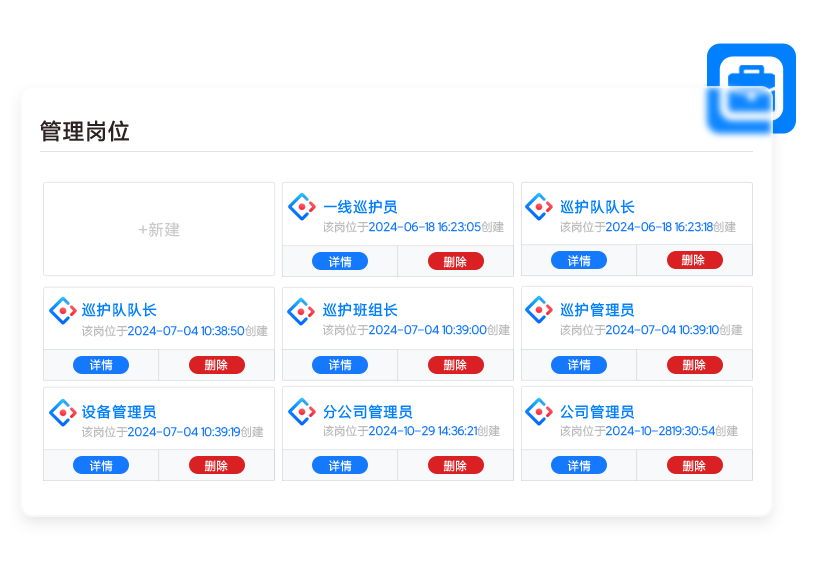Delete 巡护队队长 created on 2024-07-04
The width and height of the screenshot is (816, 561).
point(216,365)
